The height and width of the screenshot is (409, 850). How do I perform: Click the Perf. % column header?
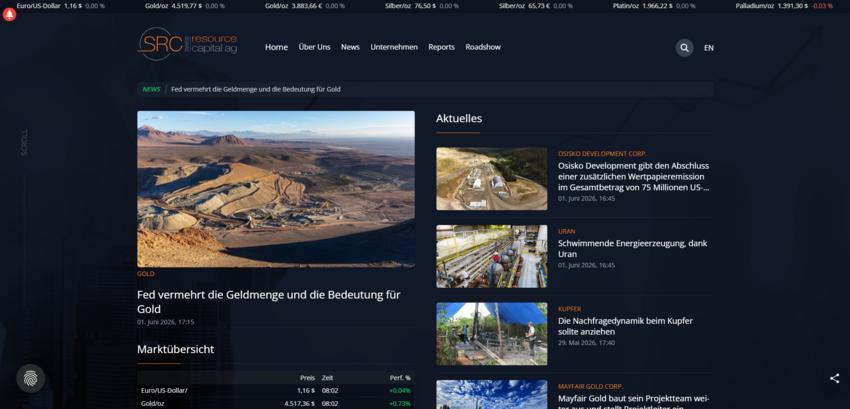(x=400, y=378)
